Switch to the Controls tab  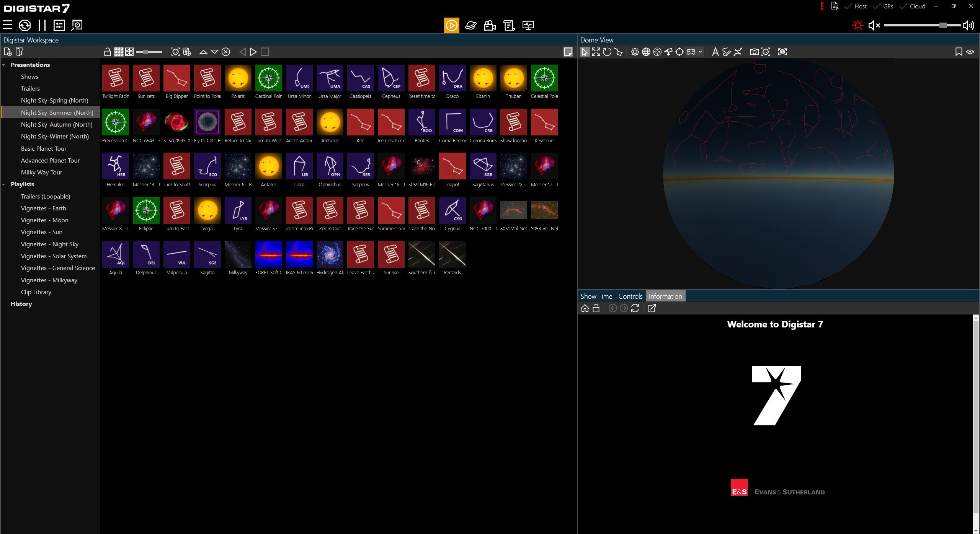point(630,296)
